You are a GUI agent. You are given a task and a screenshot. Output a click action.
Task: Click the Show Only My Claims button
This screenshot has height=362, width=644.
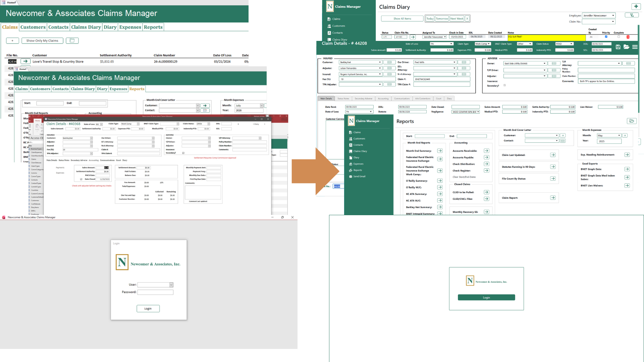[42, 41]
